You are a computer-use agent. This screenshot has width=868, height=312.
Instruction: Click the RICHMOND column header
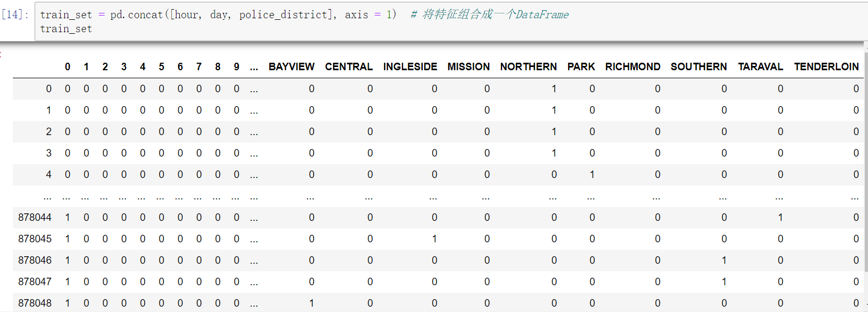[632, 67]
